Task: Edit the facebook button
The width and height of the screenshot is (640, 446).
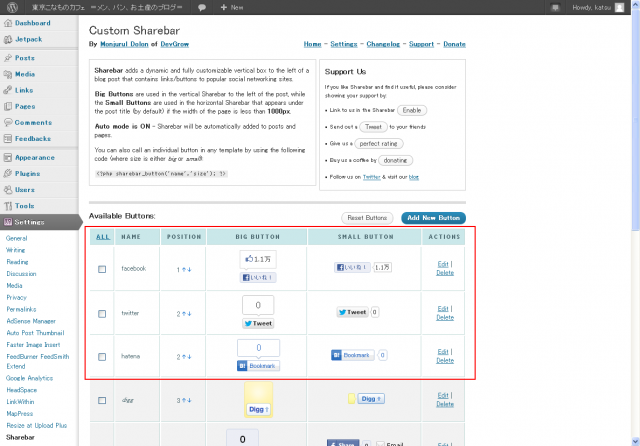Action: coord(443,264)
